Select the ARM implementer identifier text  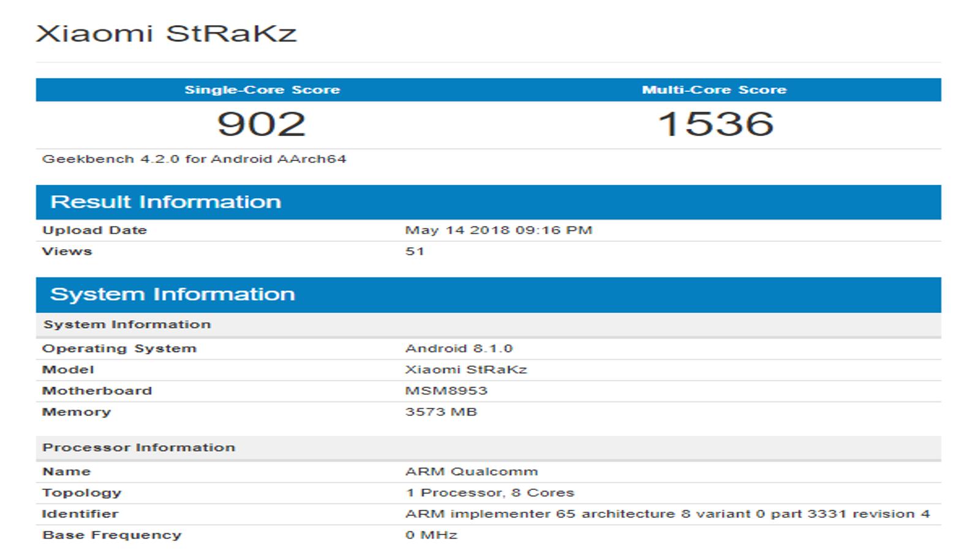668,514
